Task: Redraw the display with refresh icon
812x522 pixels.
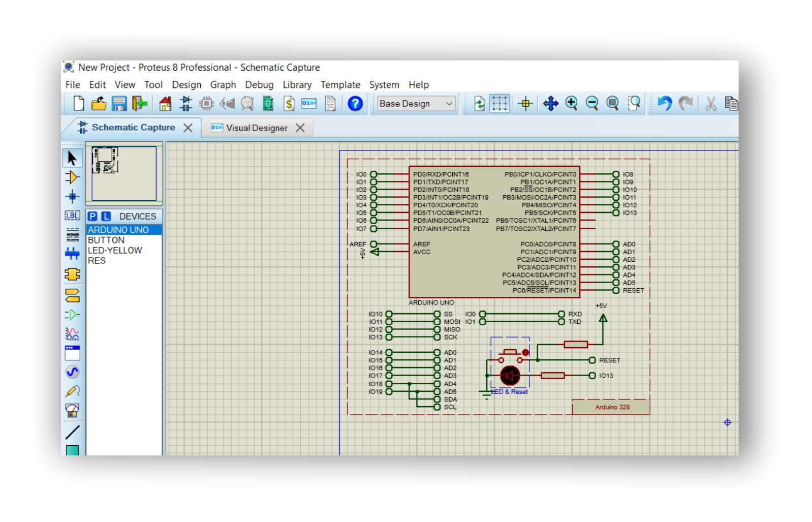Action: 479,104
